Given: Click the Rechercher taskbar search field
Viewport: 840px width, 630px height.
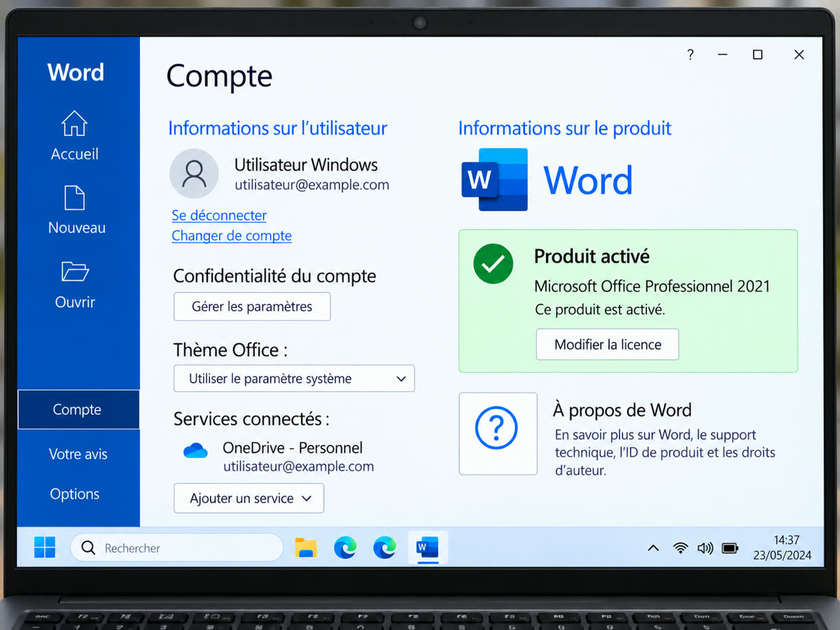Looking at the screenshot, I should click(x=176, y=548).
